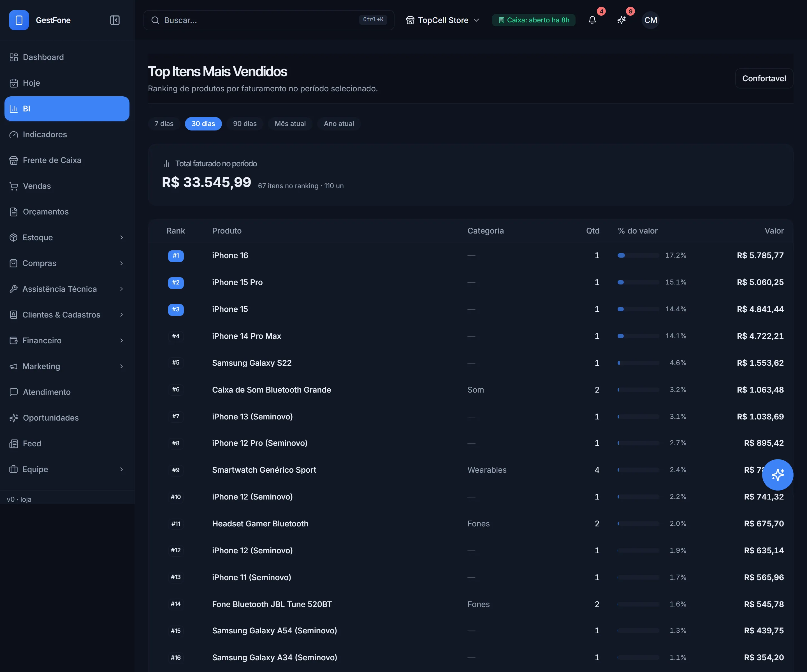Open Frente de Caixa

tap(67, 160)
